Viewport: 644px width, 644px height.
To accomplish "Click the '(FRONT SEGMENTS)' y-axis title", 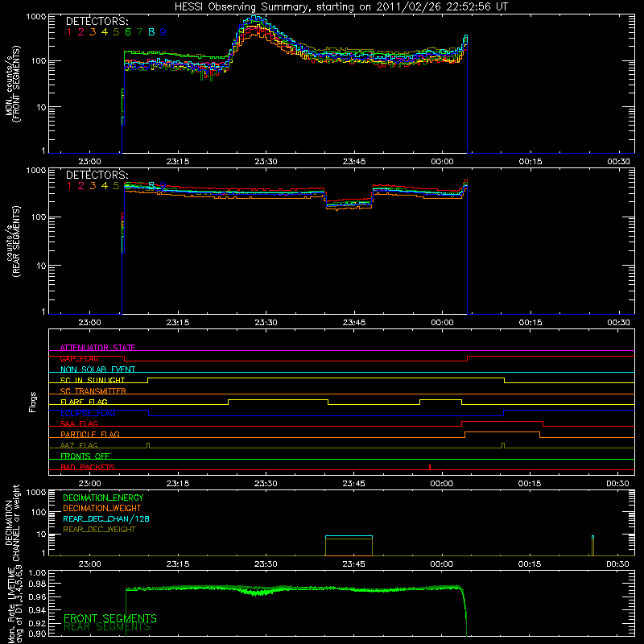I will 16,84.
